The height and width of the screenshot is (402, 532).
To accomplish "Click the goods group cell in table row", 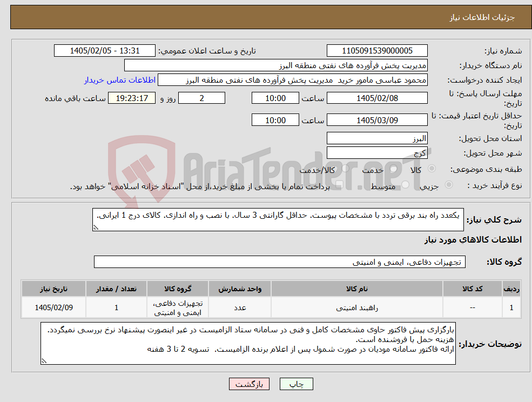I will 178,307.
